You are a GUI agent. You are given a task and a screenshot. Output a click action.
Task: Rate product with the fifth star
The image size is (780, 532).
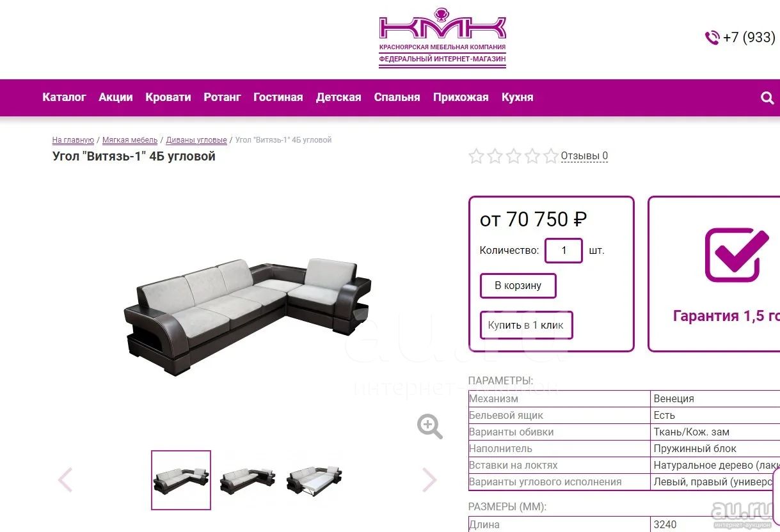(x=551, y=156)
